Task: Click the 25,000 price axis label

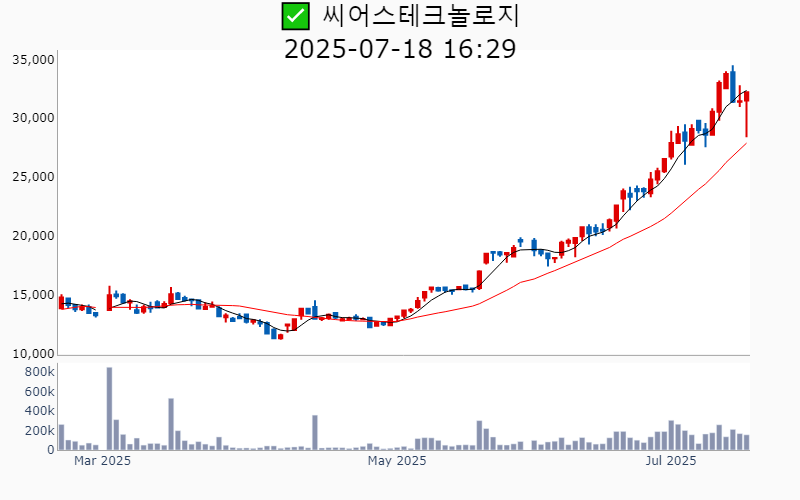Action: pos(33,178)
